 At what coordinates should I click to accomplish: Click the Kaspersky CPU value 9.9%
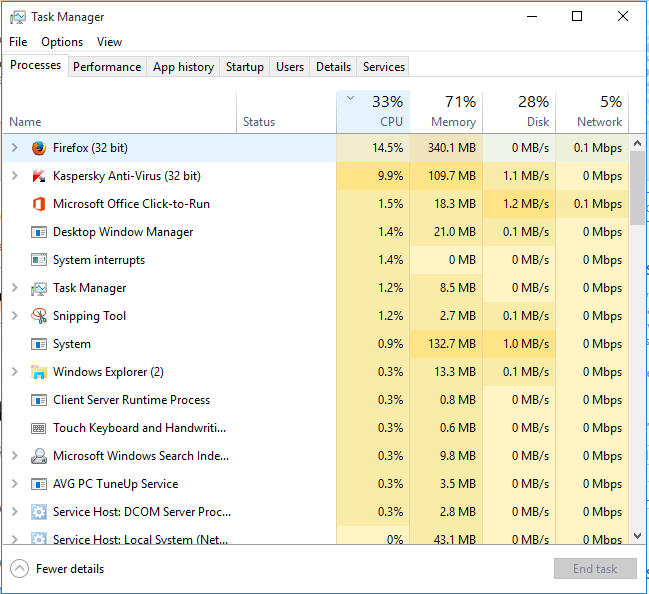click(x=390, y=176)
